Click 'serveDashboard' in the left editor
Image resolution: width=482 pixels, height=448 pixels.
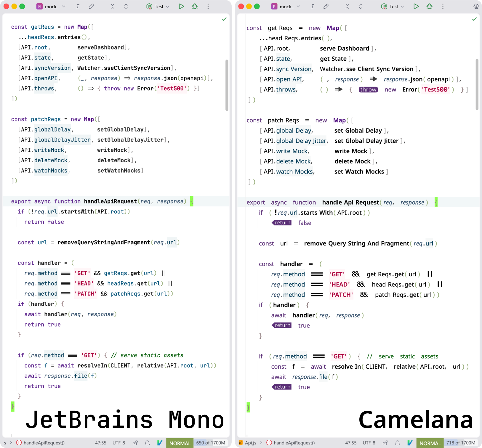(x=101, y=47)
